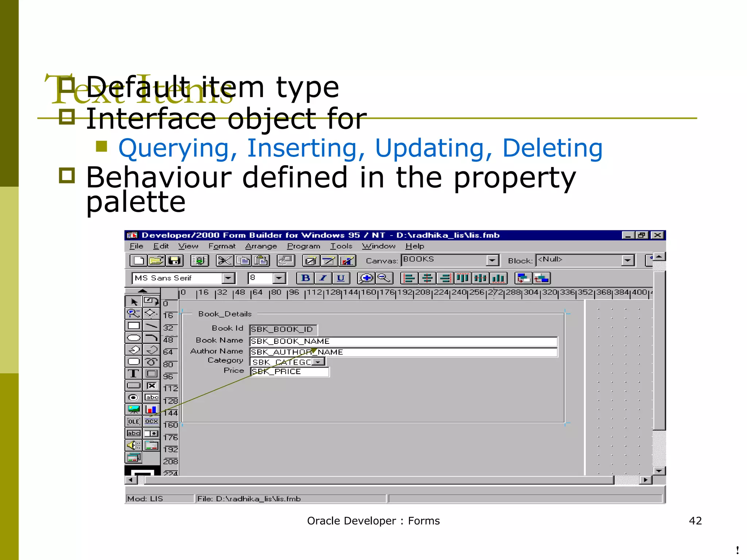Viewport: 747px width, 560px height.
Task: Select the Reshape tool in tool palette
Action: [151, 314]
